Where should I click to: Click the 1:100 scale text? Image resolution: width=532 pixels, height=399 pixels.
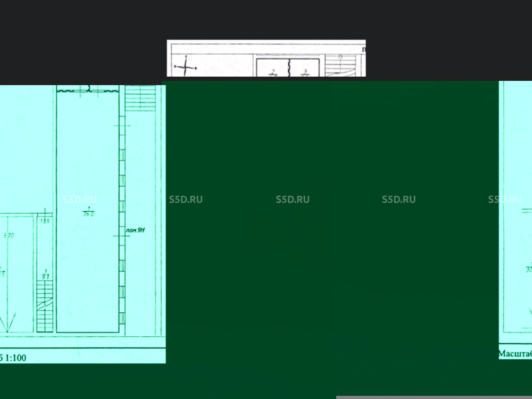pyautogui.click(x=16, y=358)
